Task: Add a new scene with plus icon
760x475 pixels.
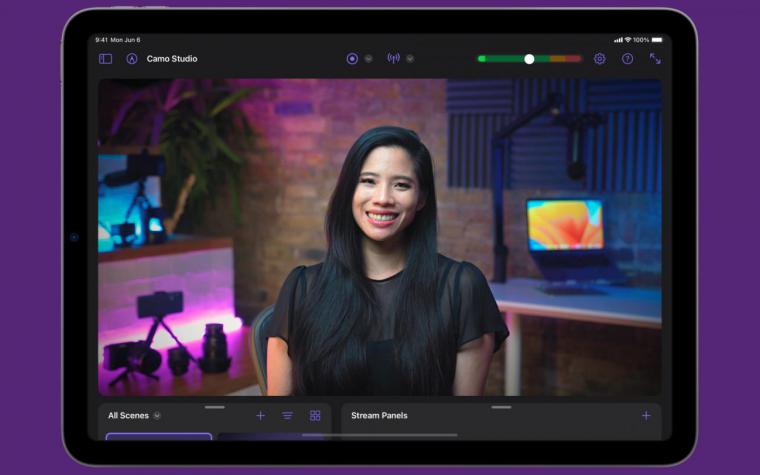Action: (260, 415)
